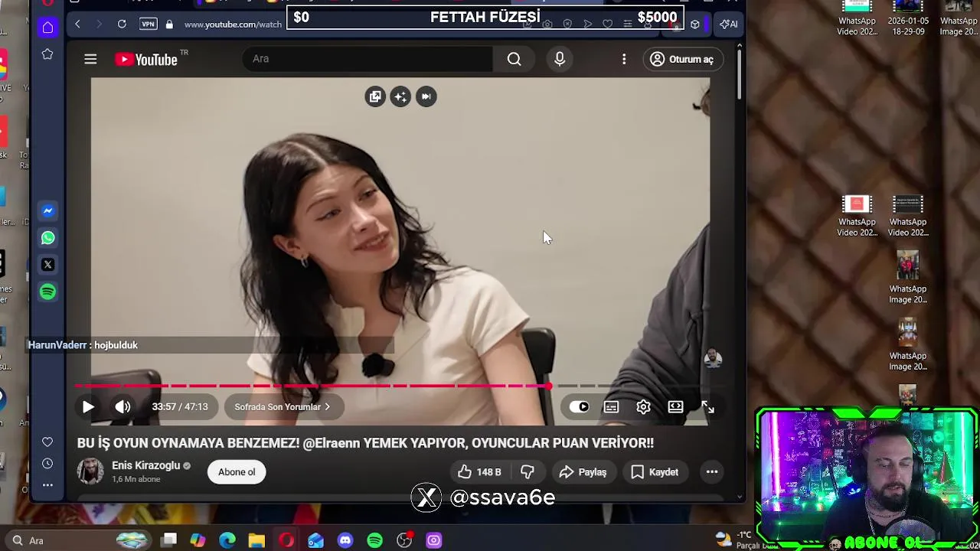Click the skip-forward overlay icon on video
The width and height of the screenshot is (980, 551).
click(426, 96)
